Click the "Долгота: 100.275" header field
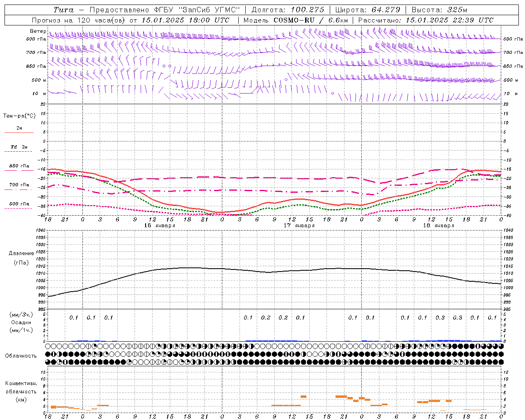Screen dimensions: 525x420 coord(288,10)
